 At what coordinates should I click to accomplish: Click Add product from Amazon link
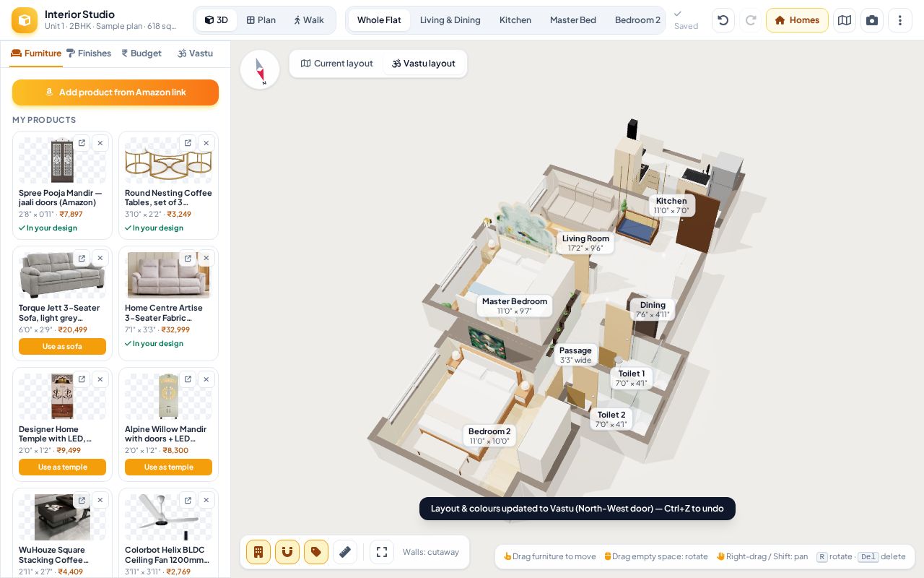(115, 92)
